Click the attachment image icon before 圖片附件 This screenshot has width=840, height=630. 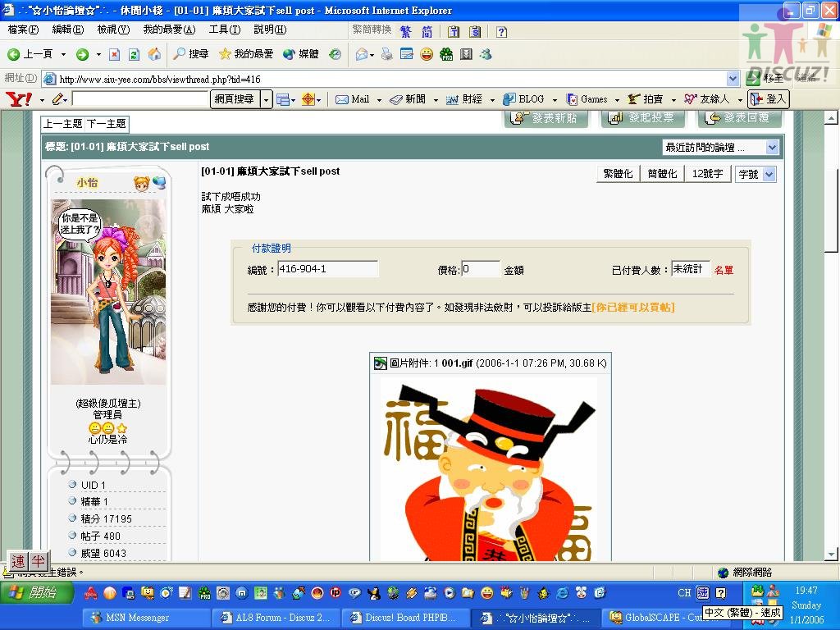pos(381,363)
